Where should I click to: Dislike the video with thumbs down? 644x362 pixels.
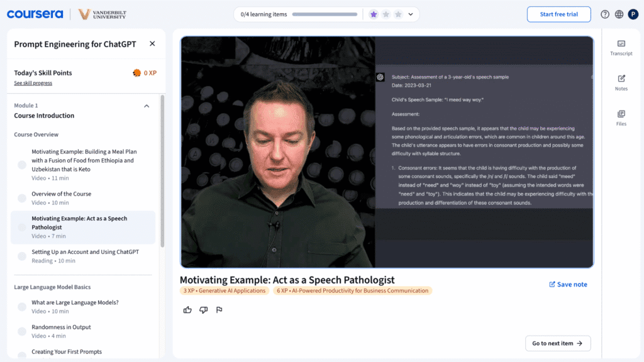tap(203, 310)
